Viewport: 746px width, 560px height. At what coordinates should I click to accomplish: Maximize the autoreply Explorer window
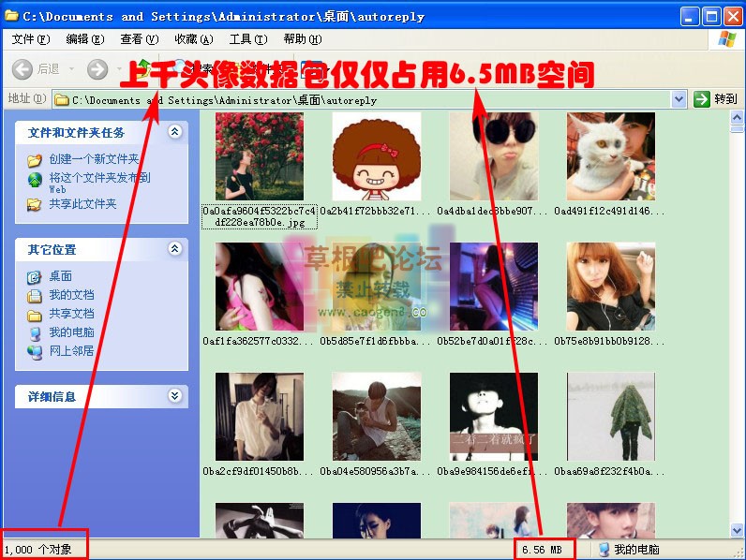(711, 17)
